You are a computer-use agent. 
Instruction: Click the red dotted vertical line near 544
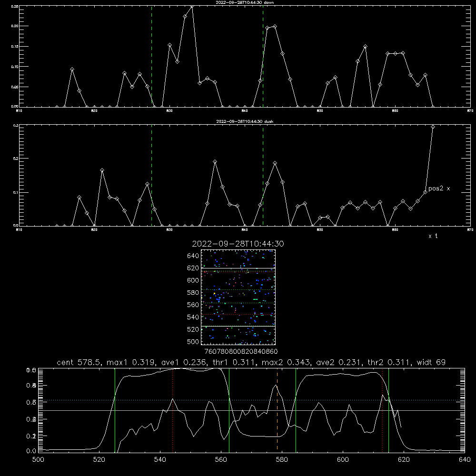172,410
